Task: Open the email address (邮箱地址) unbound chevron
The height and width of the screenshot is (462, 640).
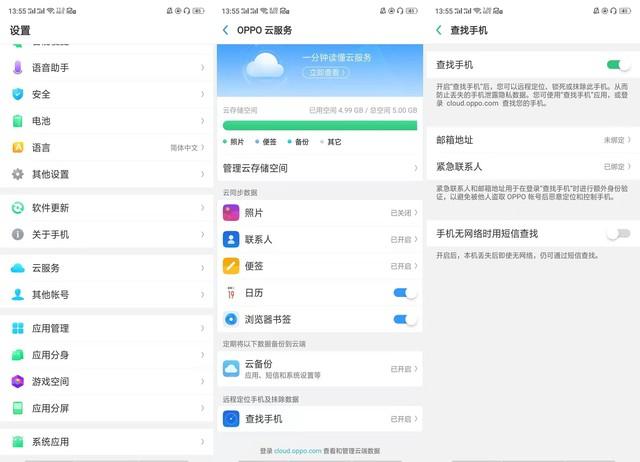Action: pos(629,140)
